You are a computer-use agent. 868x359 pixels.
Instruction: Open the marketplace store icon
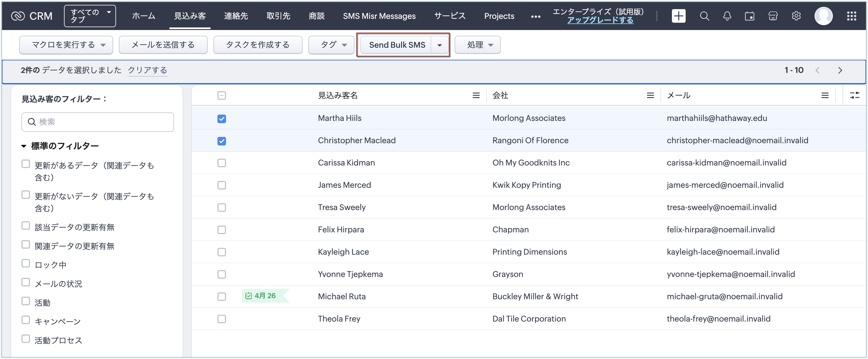tap(773, 16)
